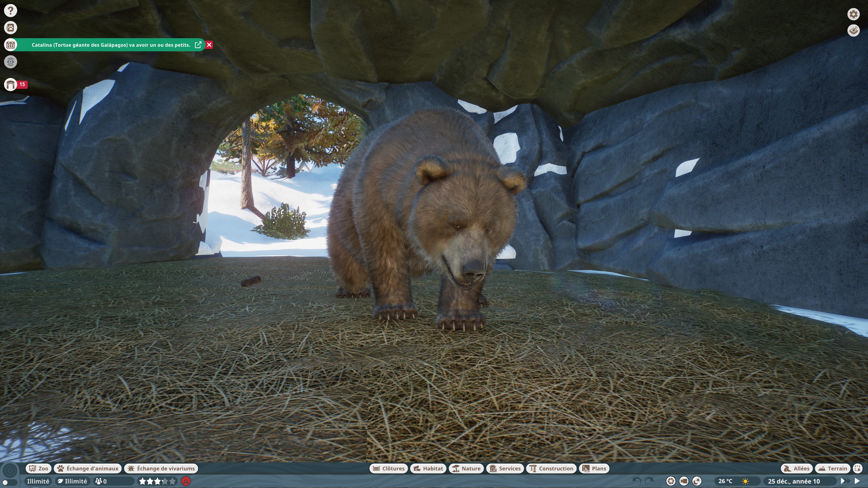Toggle the visibility eye view icon
The image size is (868, 488).
(11, 62)
